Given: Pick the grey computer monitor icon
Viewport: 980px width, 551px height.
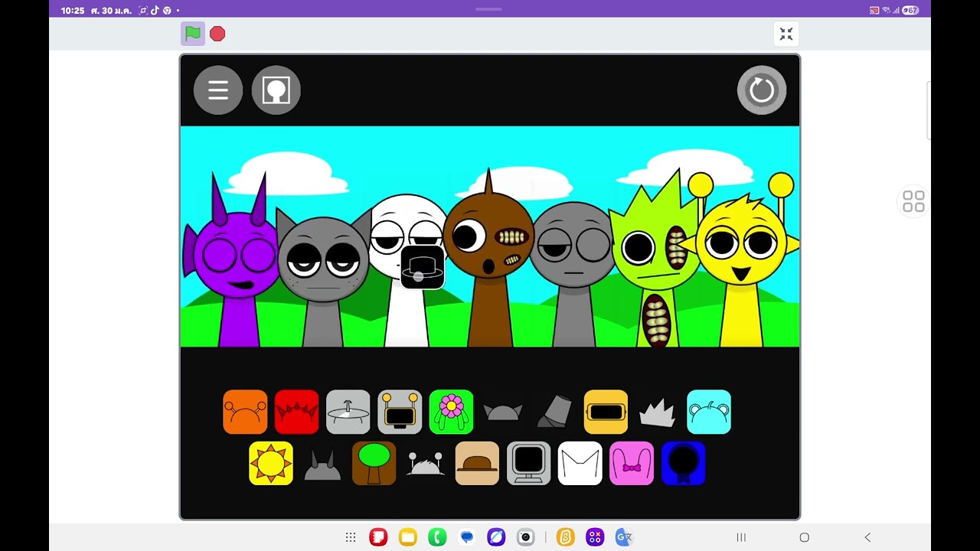Looking at the screenshot, I should [x=528, y=463].
